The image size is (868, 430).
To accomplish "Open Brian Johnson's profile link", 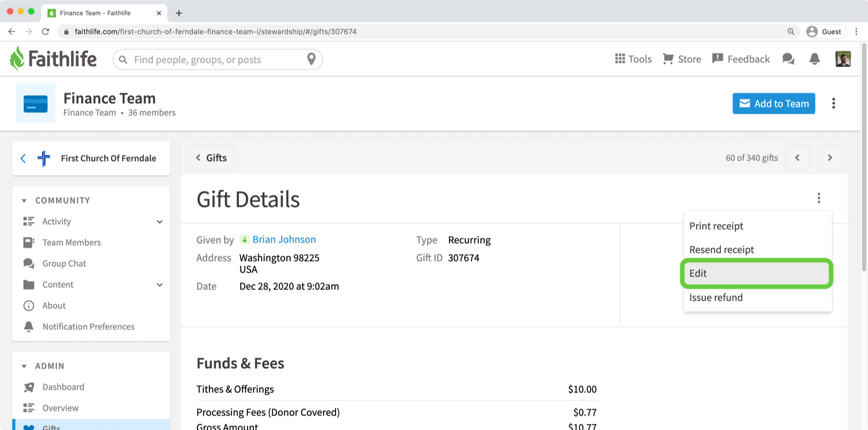I will (x=284, y=240).
